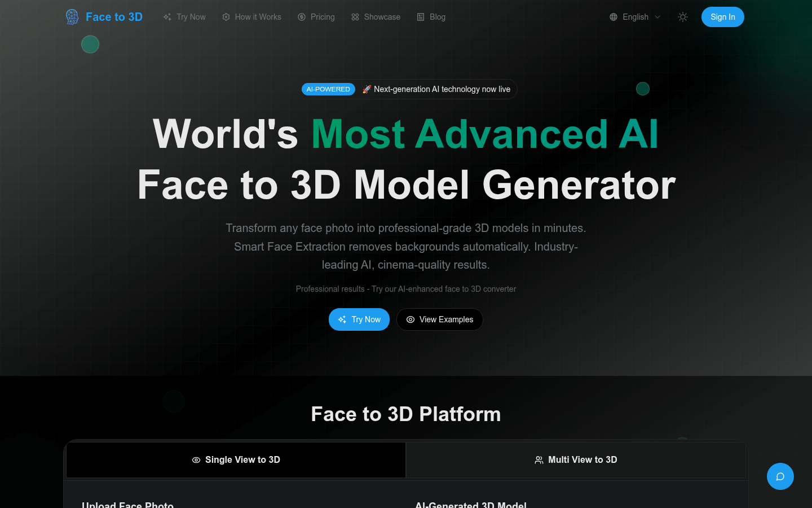
Task: Click the View Examples button
Action: (439, 319)
